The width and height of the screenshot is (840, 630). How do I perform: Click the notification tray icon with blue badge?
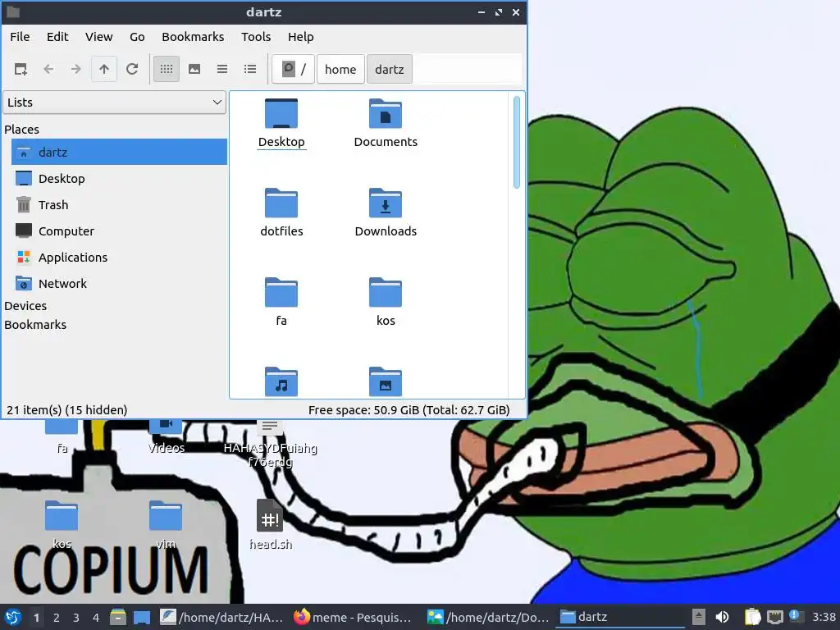796,616
